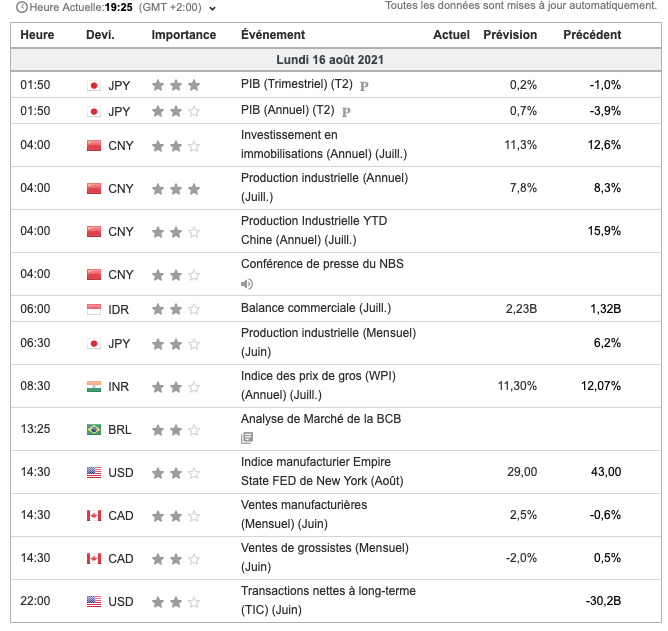
Task: Click the speaker icon under Conférence de presse du NBS
Action: click(247, 284)
